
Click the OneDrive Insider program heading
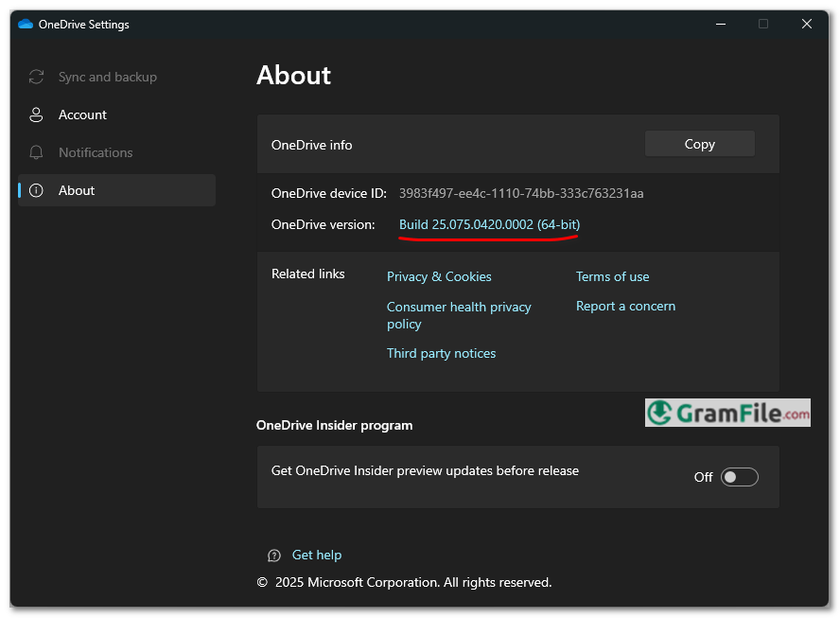(334, 426)
